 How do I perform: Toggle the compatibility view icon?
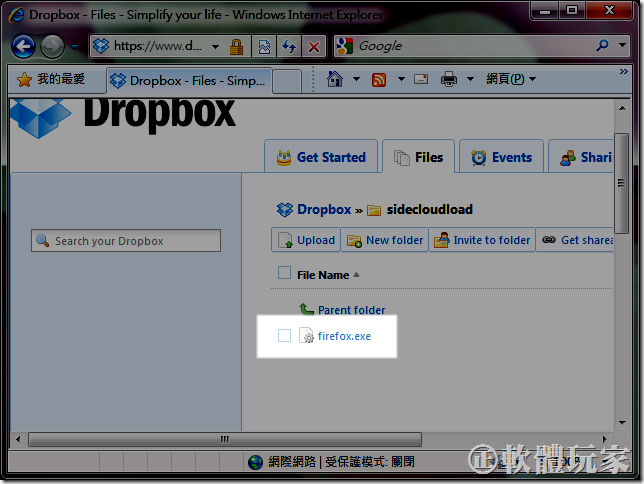[x=264, y=46]
